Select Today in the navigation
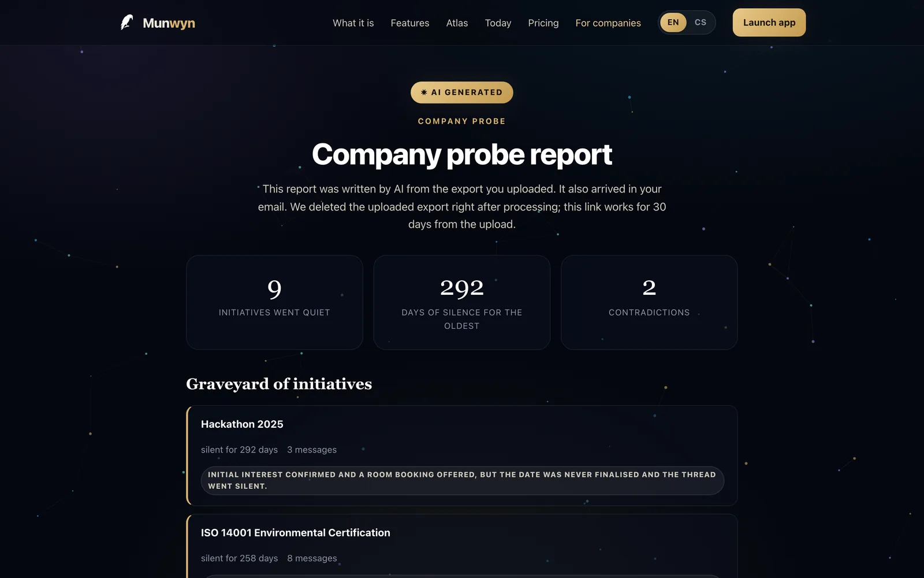924x578 pixels. [x=498, y=23]
